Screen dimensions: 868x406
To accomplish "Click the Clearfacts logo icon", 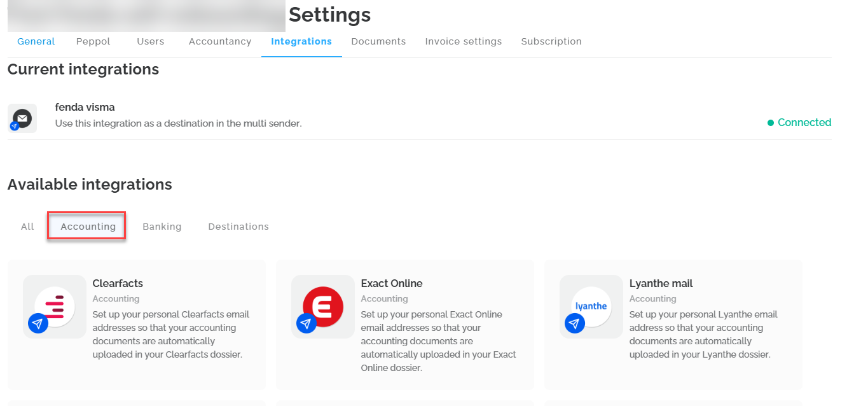I will click(55, 307).
